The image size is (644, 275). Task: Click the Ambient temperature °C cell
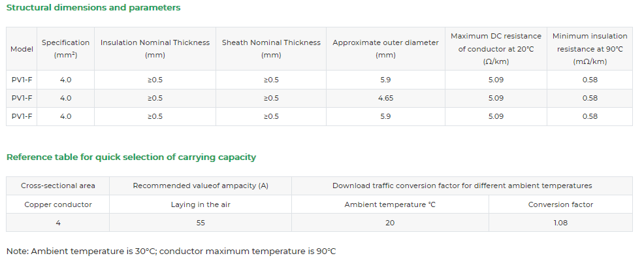tap(390, 204)
